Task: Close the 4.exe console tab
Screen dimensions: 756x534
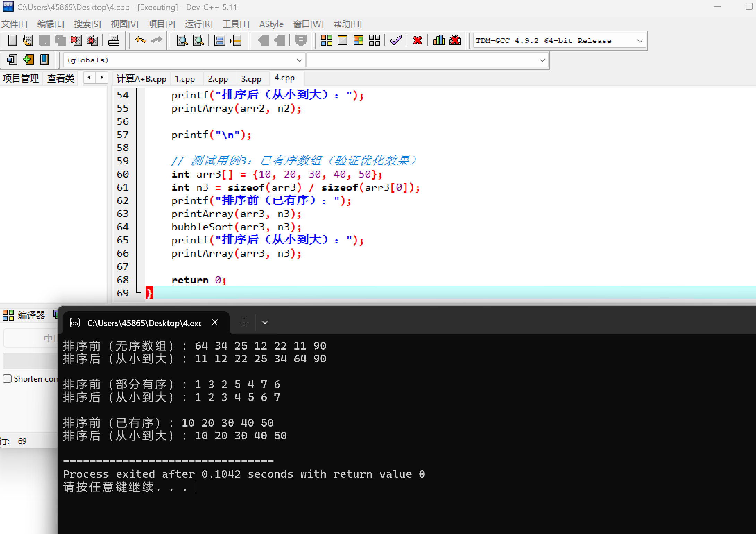Action: pos(215,322)
